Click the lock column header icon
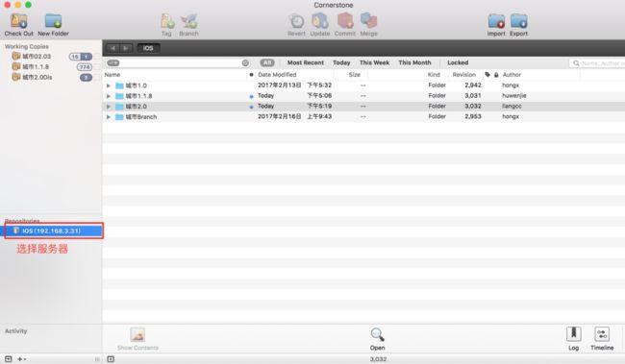 pos(496,75)
